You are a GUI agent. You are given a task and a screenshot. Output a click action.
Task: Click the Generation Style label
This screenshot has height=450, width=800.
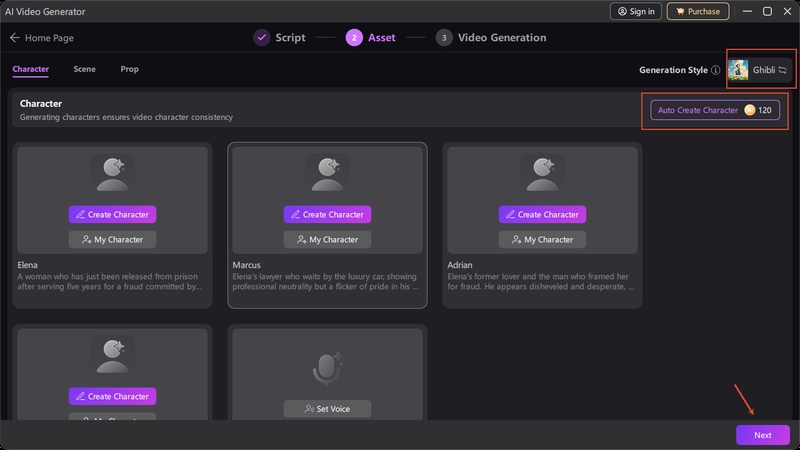[673, 70]
